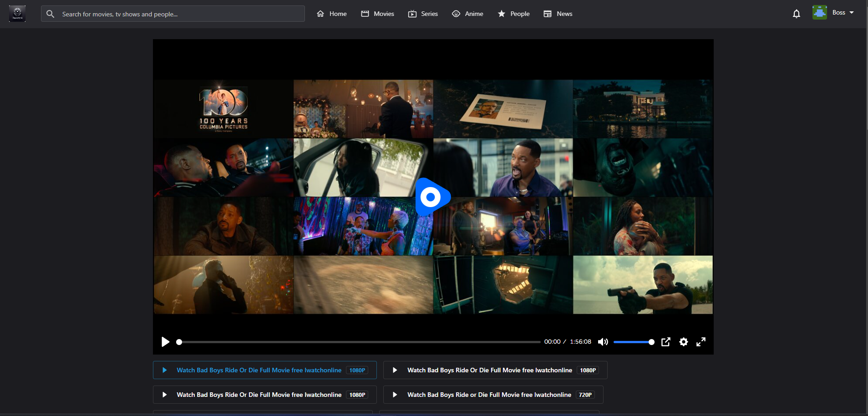Open the Home menu item
Viewport: 868px width, 416px height.
(x=332, y=14)
